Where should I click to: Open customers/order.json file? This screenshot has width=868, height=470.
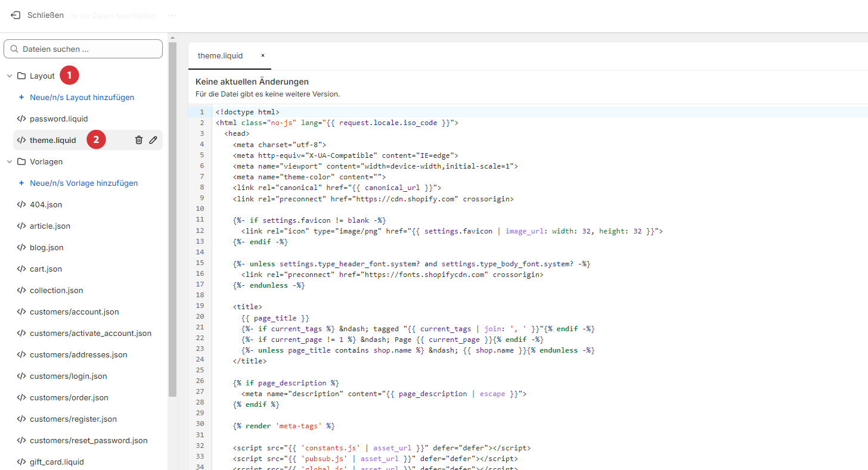pos(69,397)
